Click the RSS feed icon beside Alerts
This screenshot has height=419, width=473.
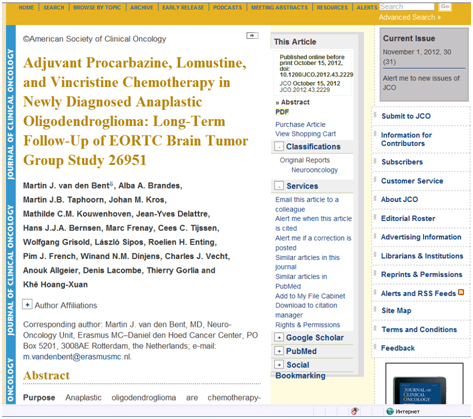pos(461,292)
